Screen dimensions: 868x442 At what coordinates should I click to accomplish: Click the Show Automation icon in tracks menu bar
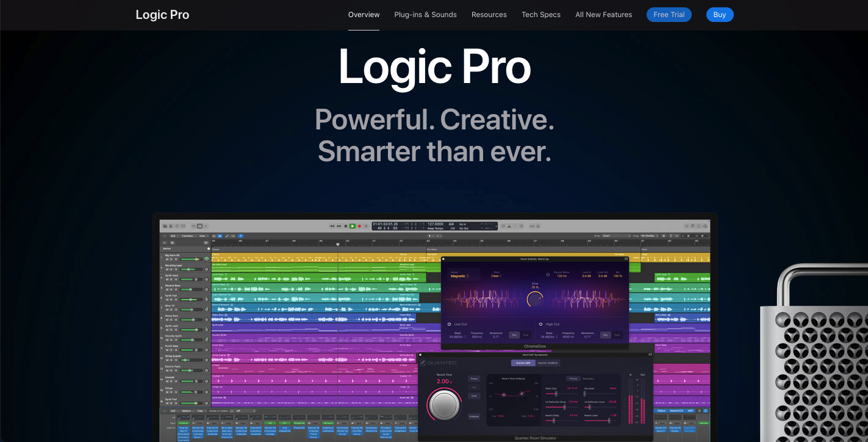point(227,236)
